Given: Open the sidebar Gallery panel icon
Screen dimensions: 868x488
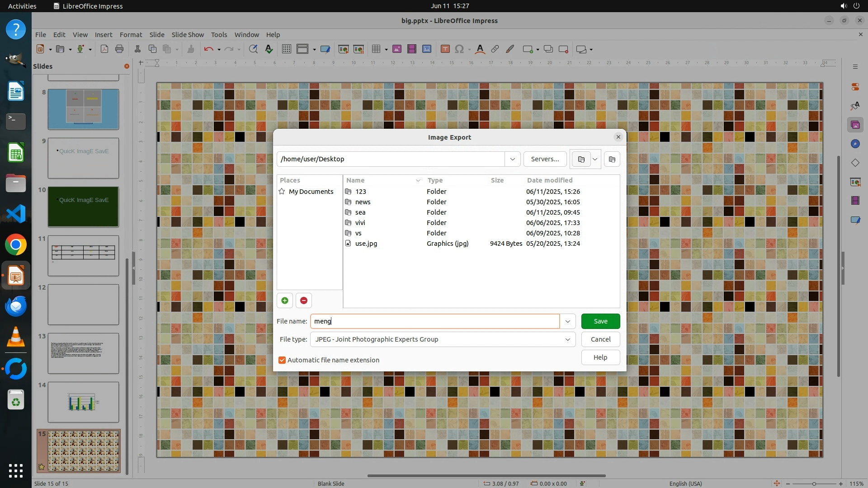Looking at the screenshot, I should [x=855, y=125].
